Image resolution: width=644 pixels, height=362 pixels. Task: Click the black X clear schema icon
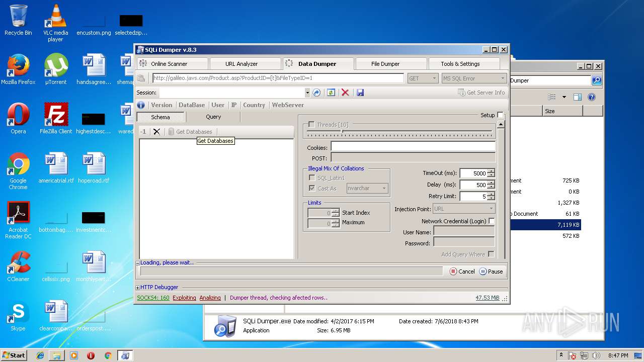coord(157,132)
